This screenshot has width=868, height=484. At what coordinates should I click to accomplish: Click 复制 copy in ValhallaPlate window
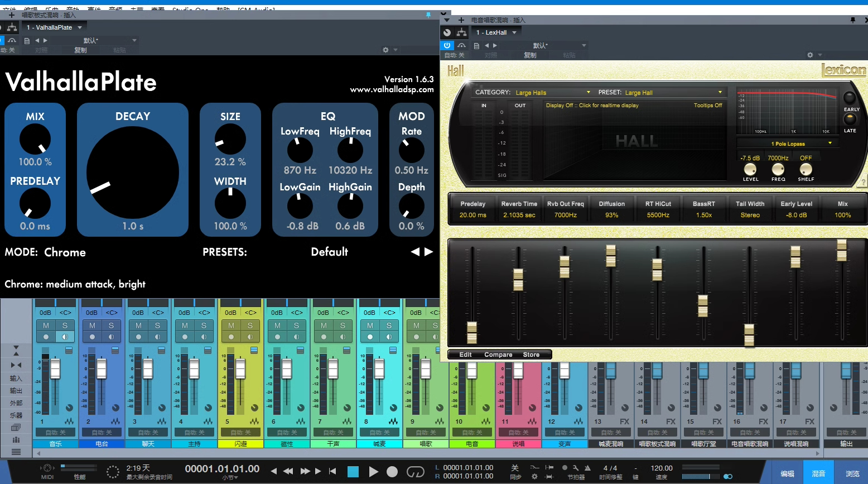pos(80,50)
